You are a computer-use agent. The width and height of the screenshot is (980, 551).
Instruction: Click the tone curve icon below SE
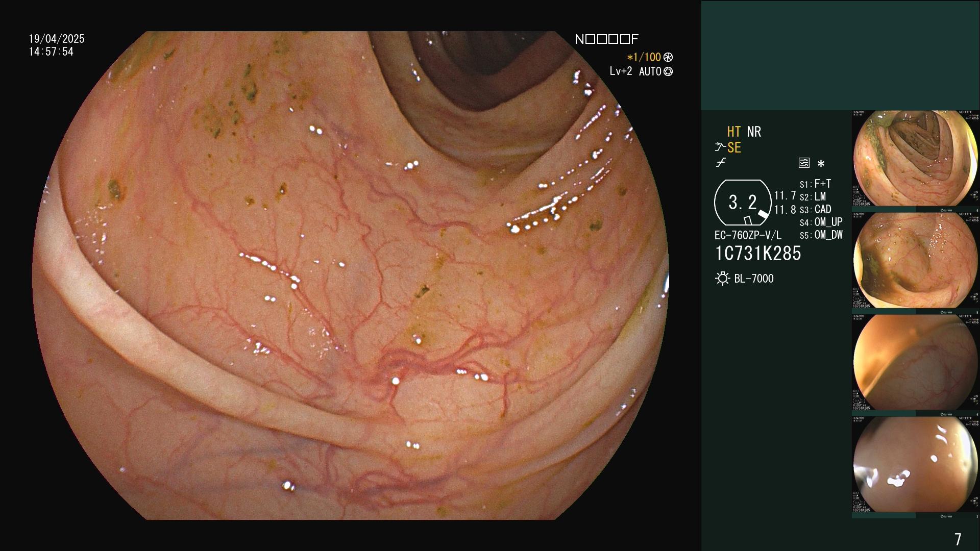(x=721, y=163)
